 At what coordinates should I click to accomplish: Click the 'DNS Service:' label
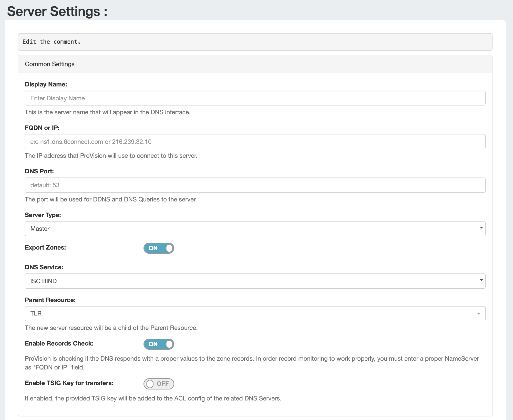[x=44, y=267]
